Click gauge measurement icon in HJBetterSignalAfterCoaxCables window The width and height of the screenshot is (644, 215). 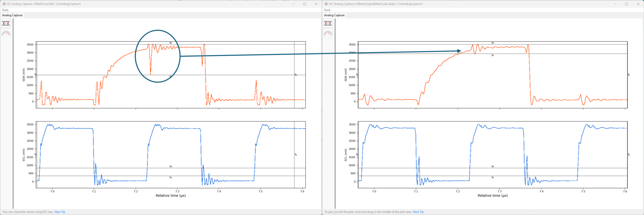pyautogui.click(x=328, y=33)
